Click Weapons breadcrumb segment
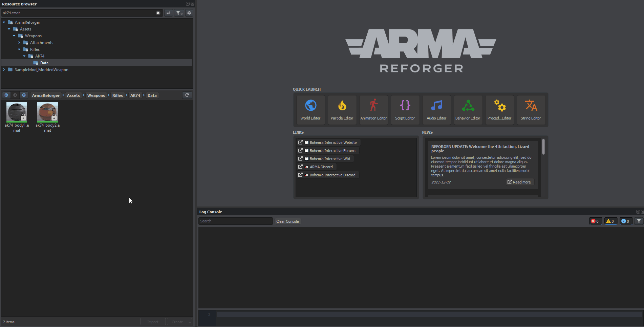 point(96,95)
